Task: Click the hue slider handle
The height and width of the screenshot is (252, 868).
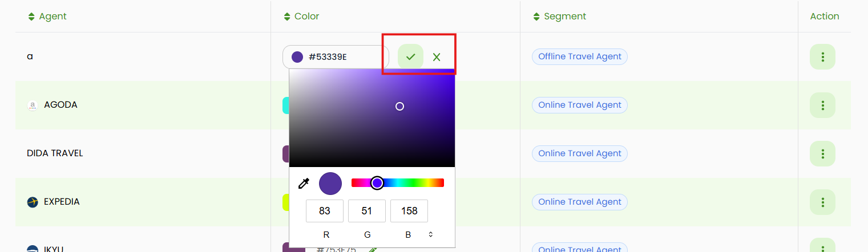Action: pos(377,183)
